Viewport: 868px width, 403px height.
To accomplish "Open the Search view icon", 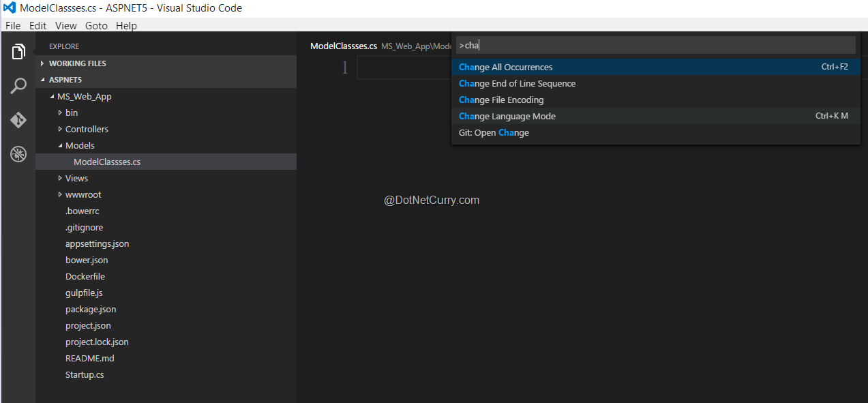I will [x=18, y=86].
